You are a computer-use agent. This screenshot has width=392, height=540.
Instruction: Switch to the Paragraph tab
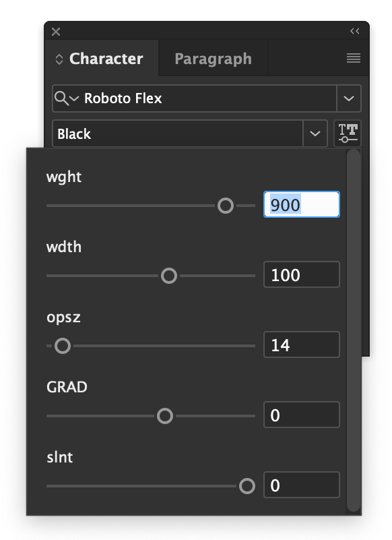point(212,59)
